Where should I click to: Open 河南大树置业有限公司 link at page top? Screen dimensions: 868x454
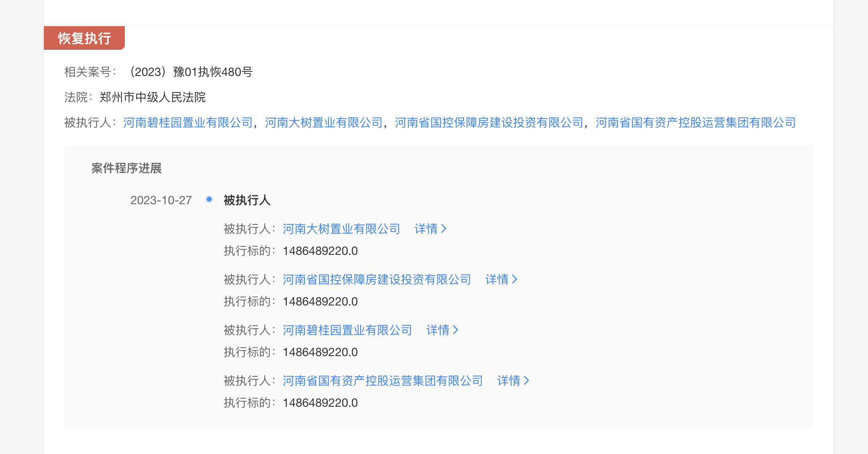click(x=323, y=122)
